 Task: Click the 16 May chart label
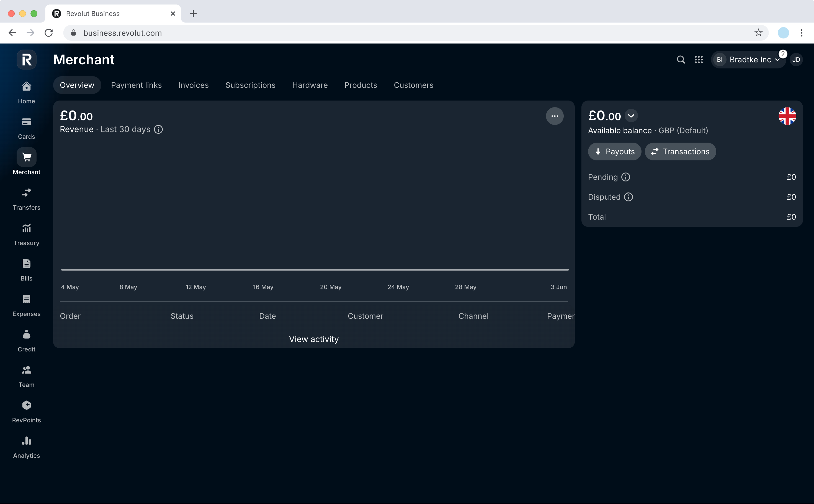coord(263,287)
